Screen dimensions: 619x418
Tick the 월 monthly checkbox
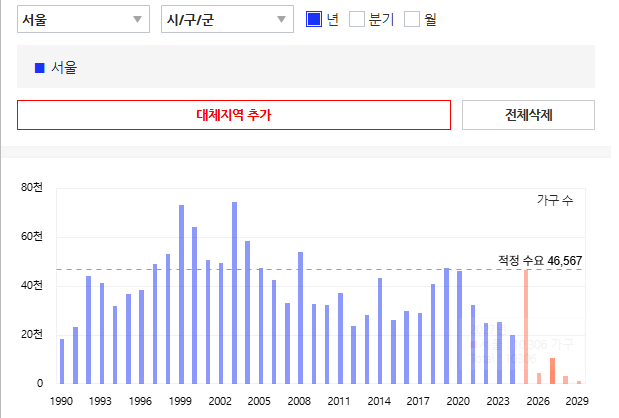coord(412,19)
